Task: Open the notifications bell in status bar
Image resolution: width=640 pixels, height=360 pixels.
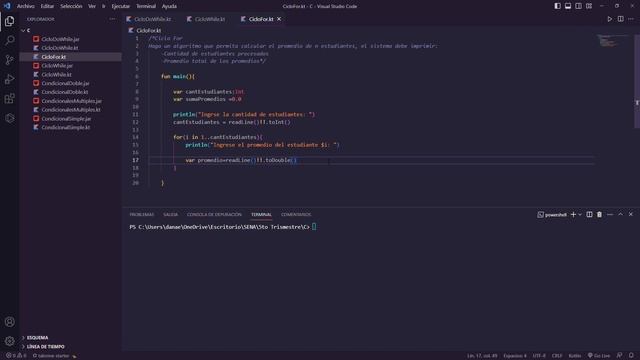Action: (631, 356)
